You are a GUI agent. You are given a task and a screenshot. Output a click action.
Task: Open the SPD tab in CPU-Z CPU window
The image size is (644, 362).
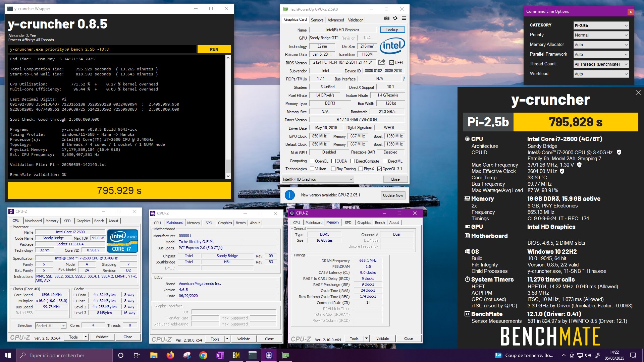(x=67, y=221)
